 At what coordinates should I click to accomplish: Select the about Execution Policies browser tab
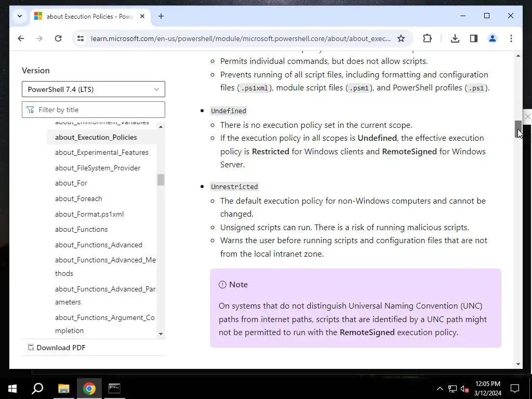pos(90,16)
